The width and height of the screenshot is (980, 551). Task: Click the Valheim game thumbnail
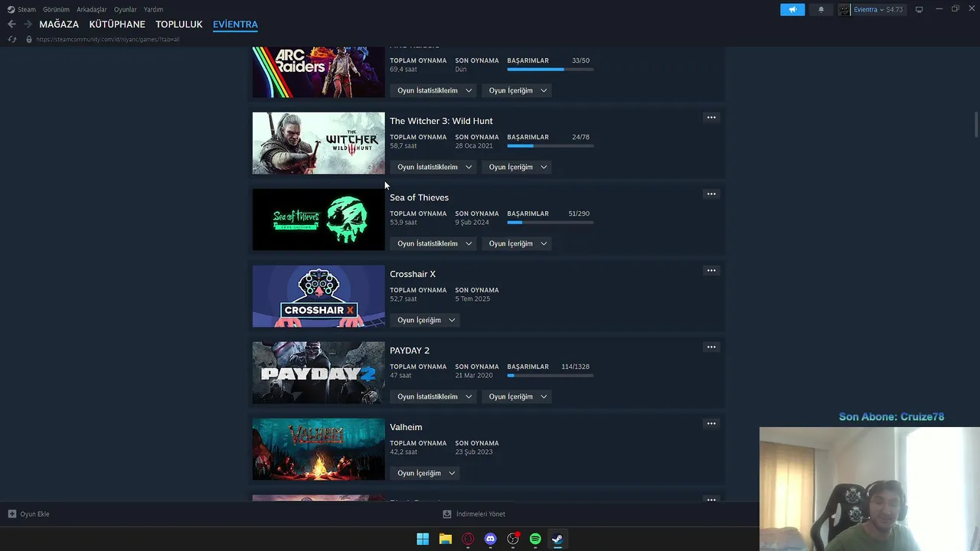(x=318, y=449)
